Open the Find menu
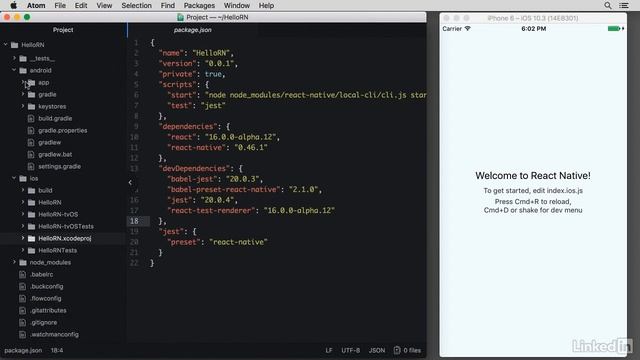Screen dimensions: 640x360 (x=167, y=5)
